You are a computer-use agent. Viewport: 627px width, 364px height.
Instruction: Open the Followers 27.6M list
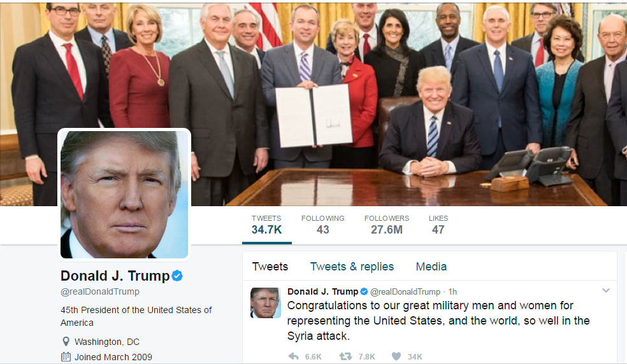387,225
